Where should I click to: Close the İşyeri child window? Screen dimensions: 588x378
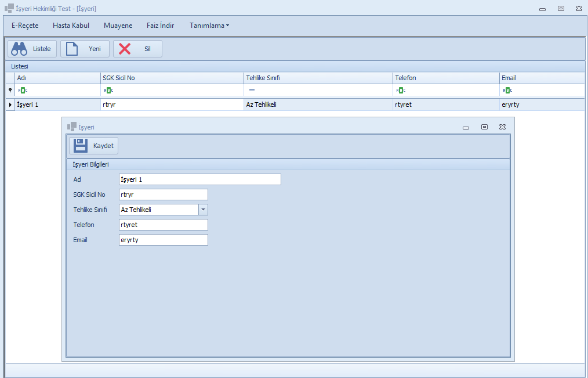(x=503, y=127)
